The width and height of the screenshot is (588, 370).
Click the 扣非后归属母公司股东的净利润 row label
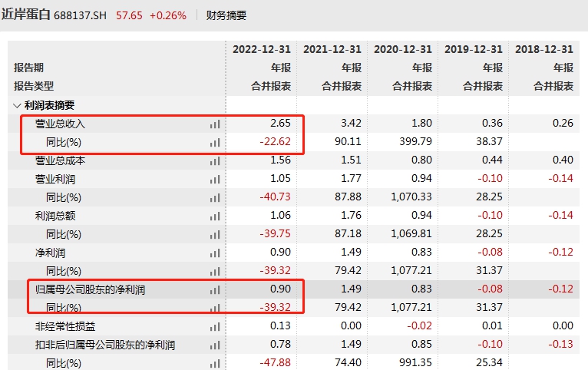tap(105, 345)
